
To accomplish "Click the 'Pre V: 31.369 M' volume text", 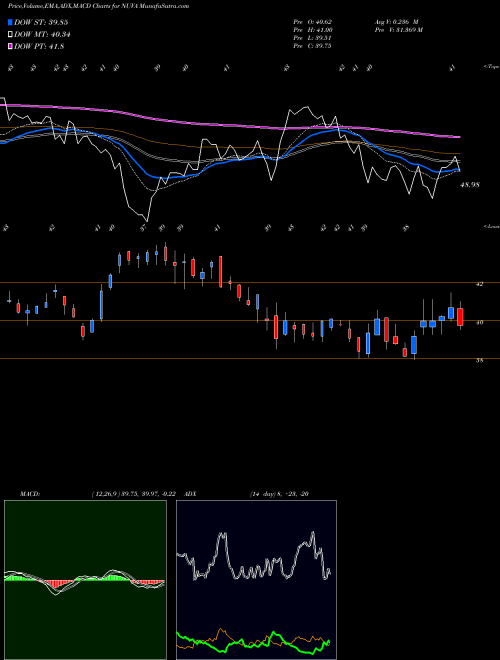I will click(398, 29).
